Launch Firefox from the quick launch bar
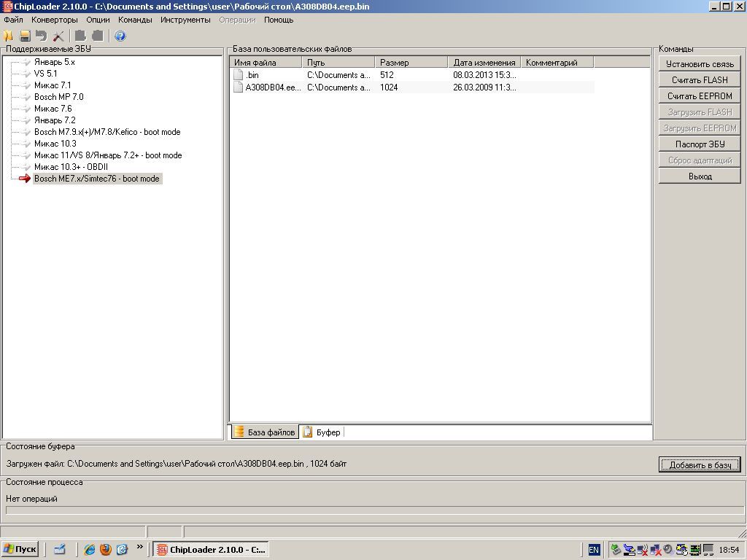This screenshot has height=560, width=747. pyautogui.click(x=106, y=550)
